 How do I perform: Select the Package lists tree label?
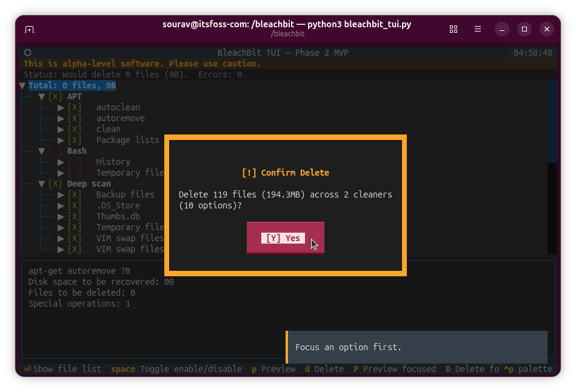pyautogui.click(x=127, y=140)
